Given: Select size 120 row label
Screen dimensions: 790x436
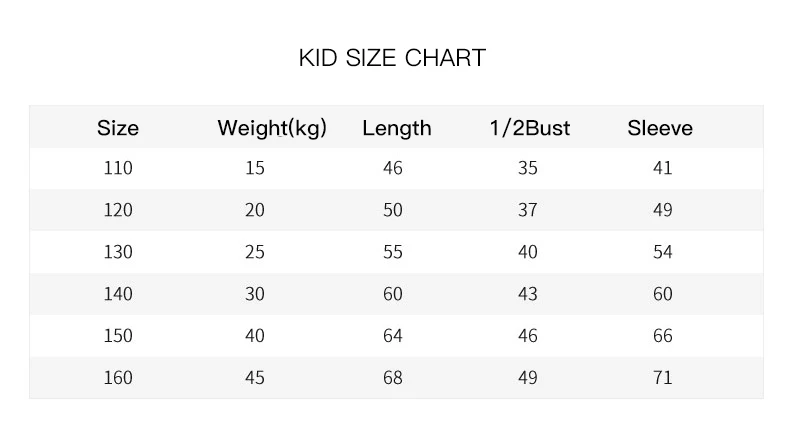Looking at the screenshot, I should 118,210.
